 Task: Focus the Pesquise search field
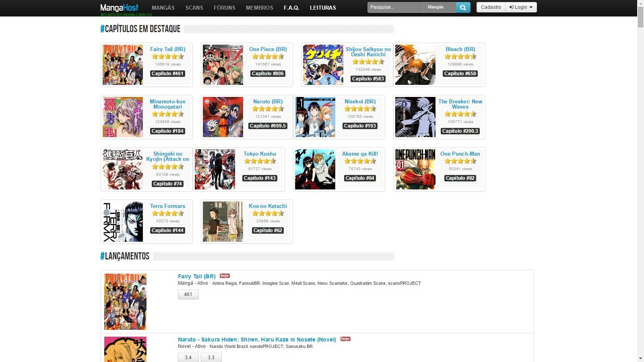(396, 7)
